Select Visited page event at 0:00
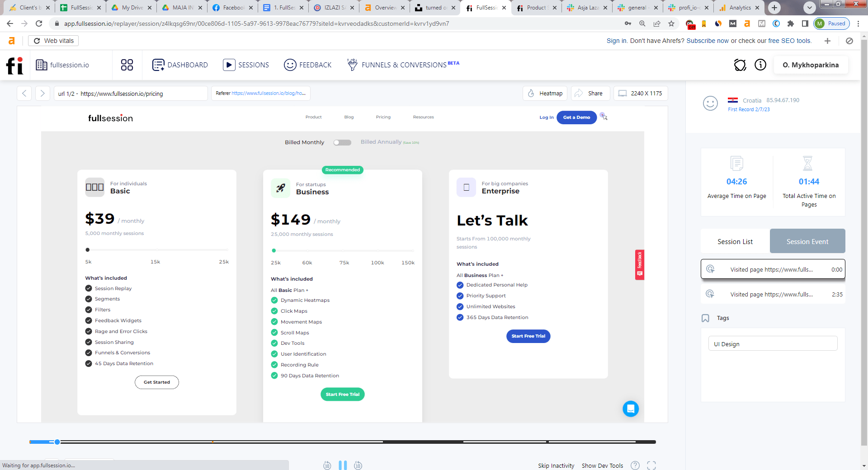The height and width of the screenshot is (470, 868). pyautogui.click(x=773, y=269)
